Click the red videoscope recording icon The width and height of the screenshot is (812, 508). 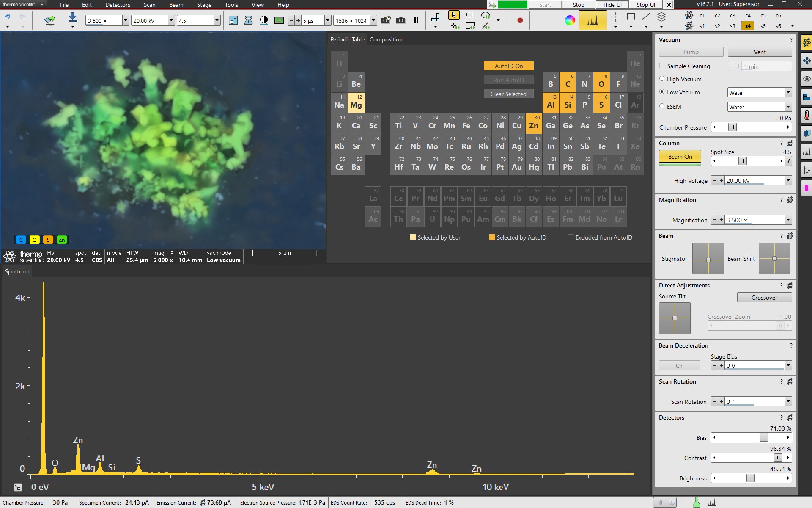(x=520, y=20)
